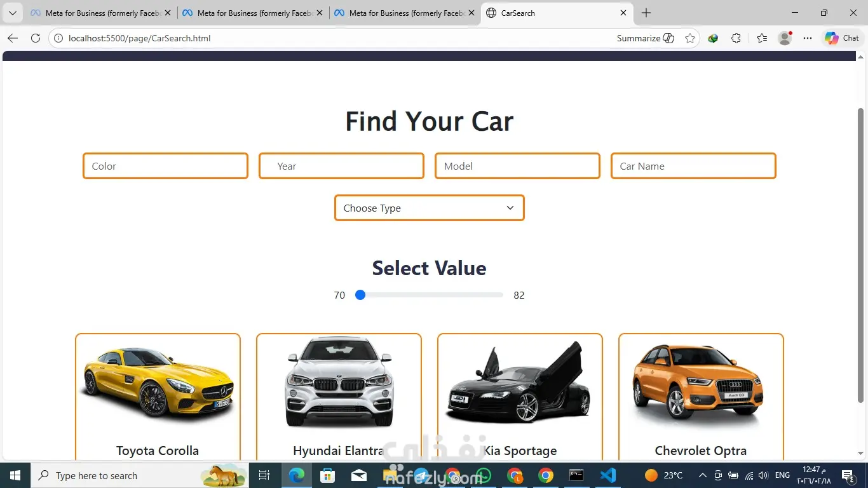Click the localhost:5500 address bar URL
The image size is (868, 488).
(140, 38)
